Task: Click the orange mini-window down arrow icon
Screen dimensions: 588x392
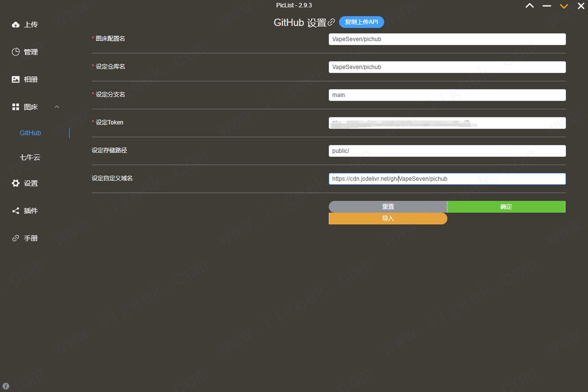Action: point(564,6)
